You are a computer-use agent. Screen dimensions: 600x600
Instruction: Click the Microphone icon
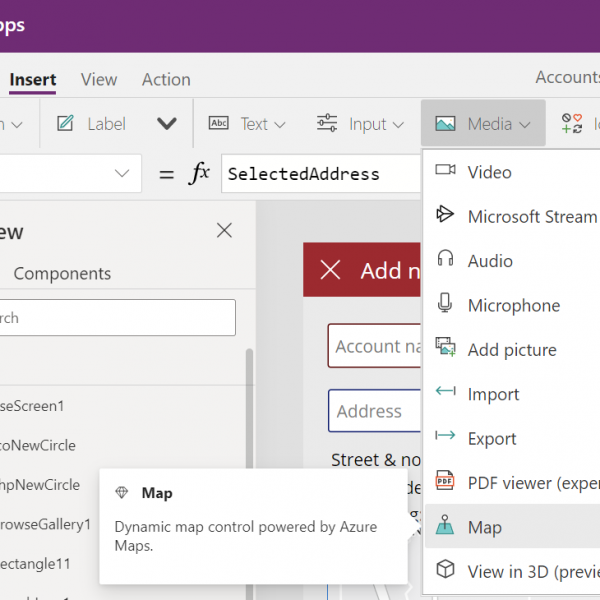(x=445, y=303)
